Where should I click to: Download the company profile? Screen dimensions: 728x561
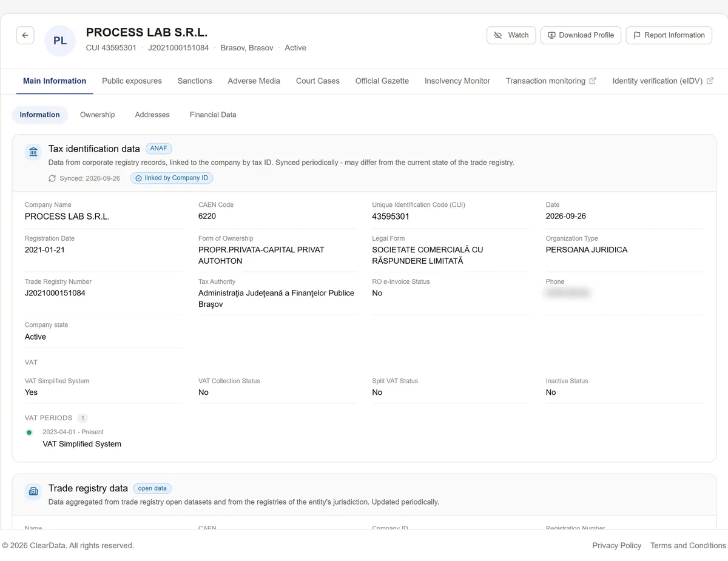(x=581, y=35)
